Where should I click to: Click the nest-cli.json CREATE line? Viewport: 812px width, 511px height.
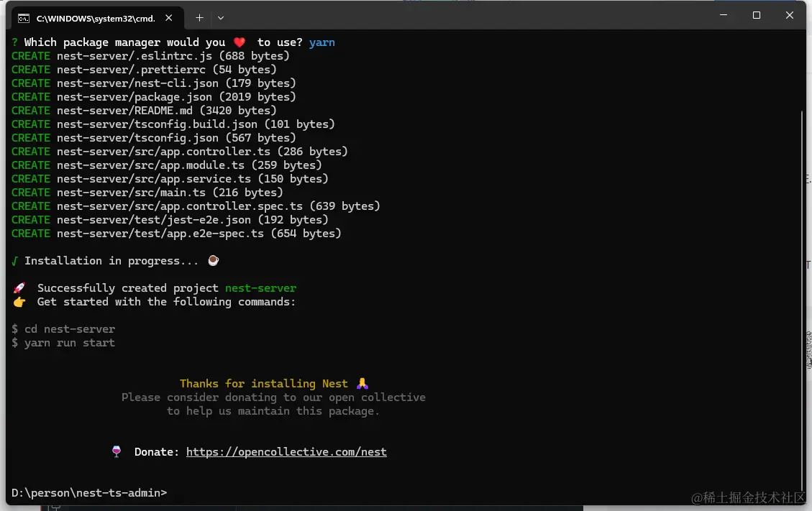tap(153, 83)
